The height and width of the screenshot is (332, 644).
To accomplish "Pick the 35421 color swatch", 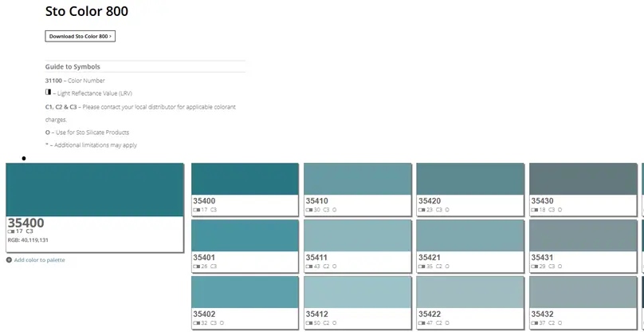I will 470,236.
